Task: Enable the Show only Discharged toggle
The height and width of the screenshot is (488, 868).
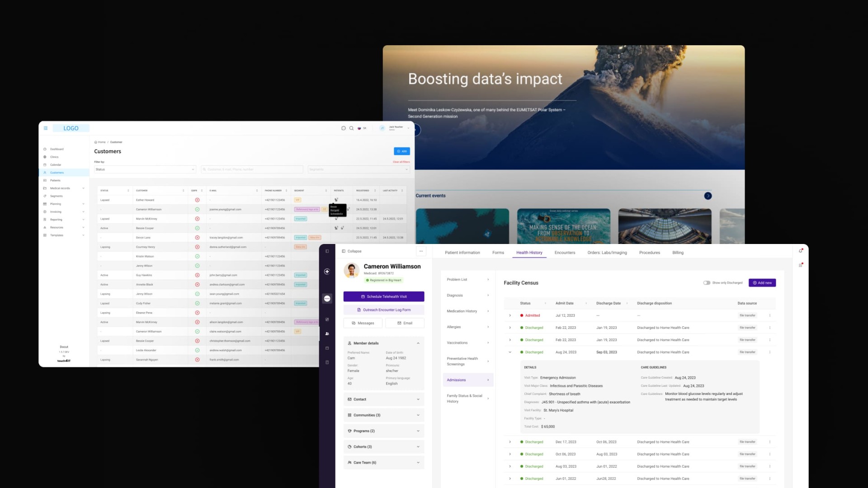Action: [707, 282]
